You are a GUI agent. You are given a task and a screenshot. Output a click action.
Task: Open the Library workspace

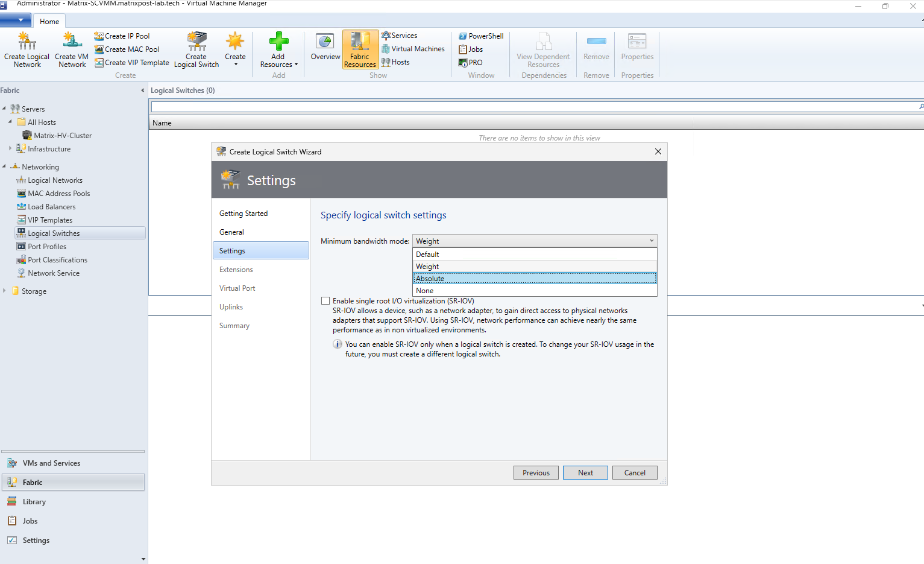point(73,502)
